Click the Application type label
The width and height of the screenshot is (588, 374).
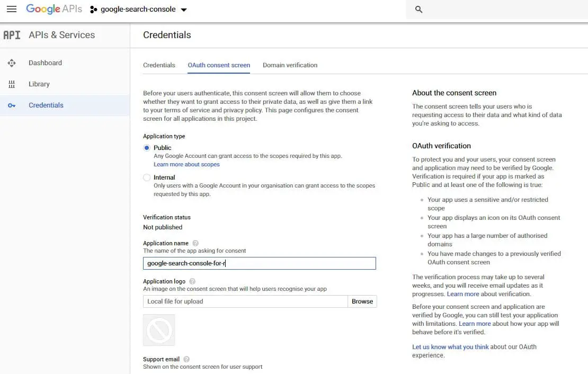[164, 136]
